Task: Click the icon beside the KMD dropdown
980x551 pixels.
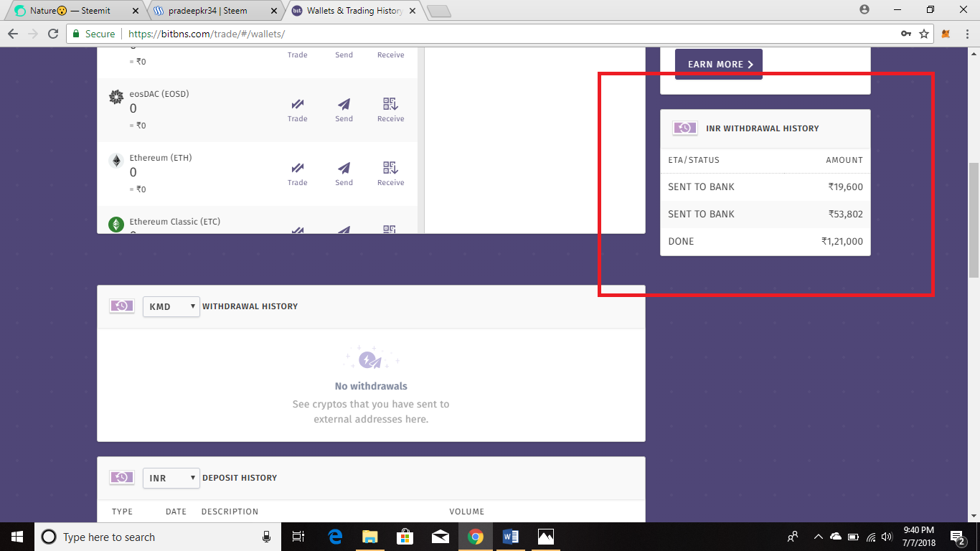Action: [x=122, y=306]
